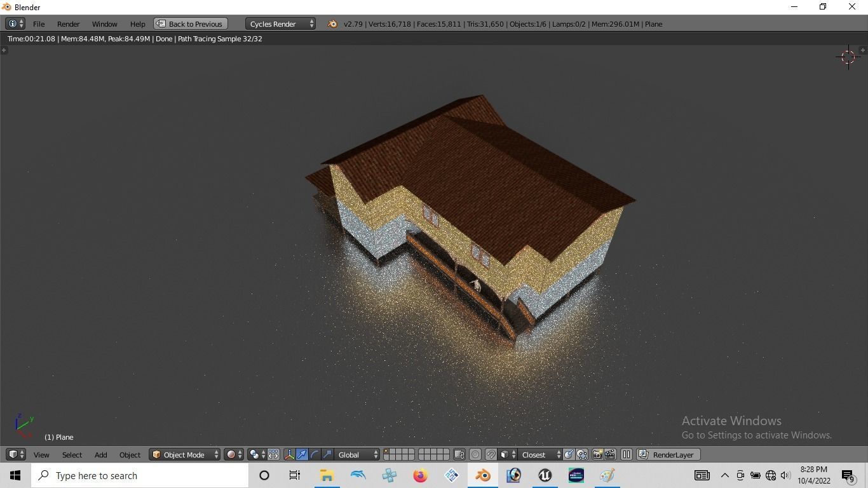Toggle proportional editing circle icon

click(x=475, y=454)
